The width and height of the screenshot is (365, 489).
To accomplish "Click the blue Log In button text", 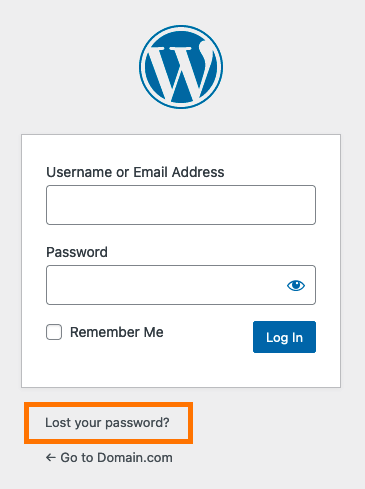I will (284, 338).
